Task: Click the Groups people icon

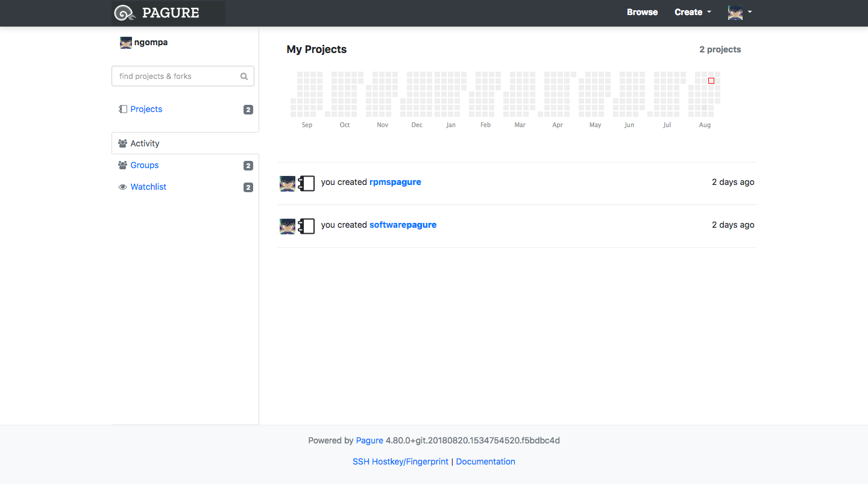Action: tap(123, 165)
